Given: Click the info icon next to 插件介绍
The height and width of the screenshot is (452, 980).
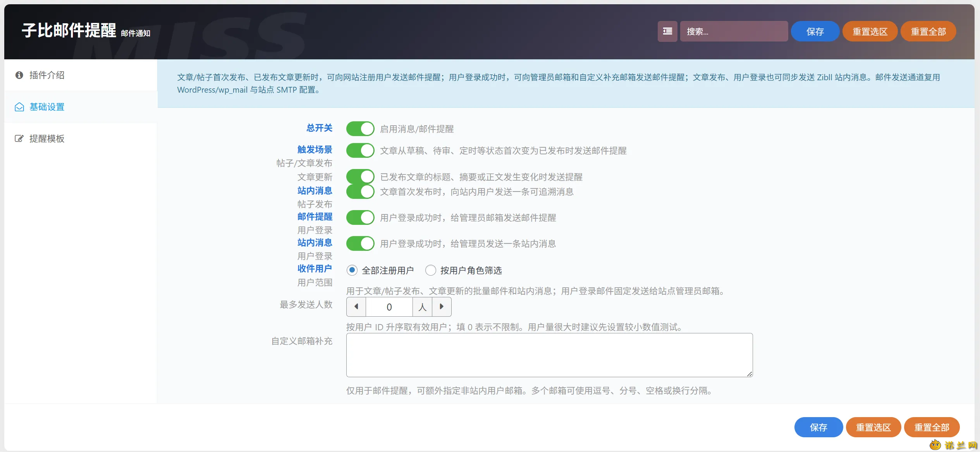Looking at the screenshot, I should click(x=19, y=75).
